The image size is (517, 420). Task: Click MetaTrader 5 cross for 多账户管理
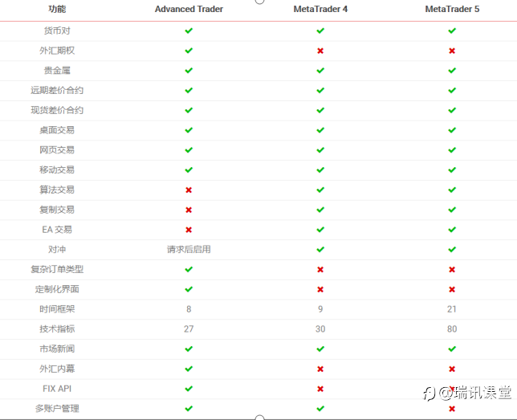point(452,409)
